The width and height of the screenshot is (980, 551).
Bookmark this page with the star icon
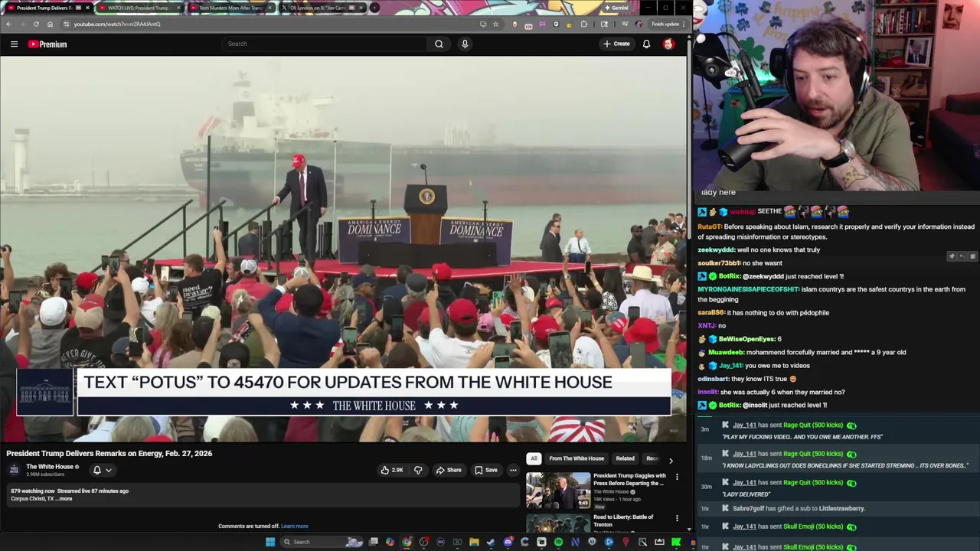coord(495,24)
